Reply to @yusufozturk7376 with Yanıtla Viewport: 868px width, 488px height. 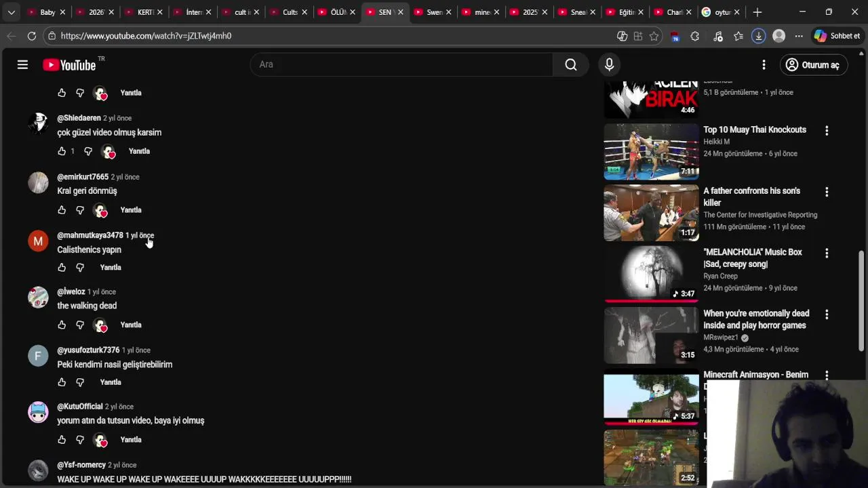[111, 382]
